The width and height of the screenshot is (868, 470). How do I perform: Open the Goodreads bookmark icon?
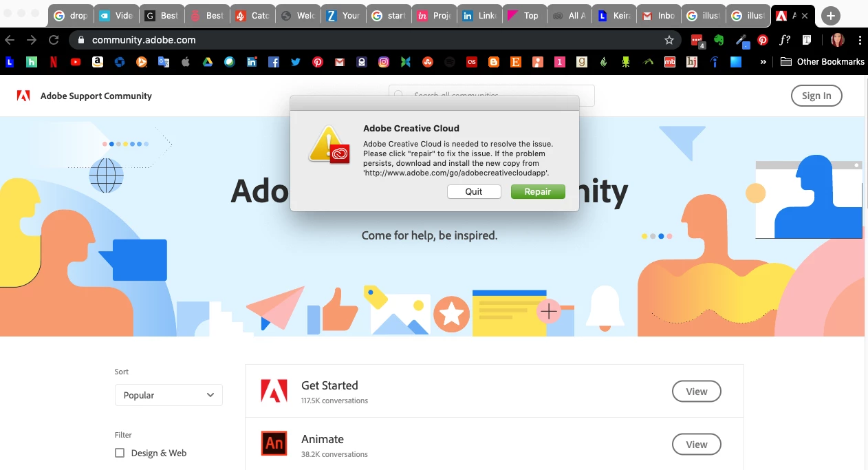(x=582, y=62)
